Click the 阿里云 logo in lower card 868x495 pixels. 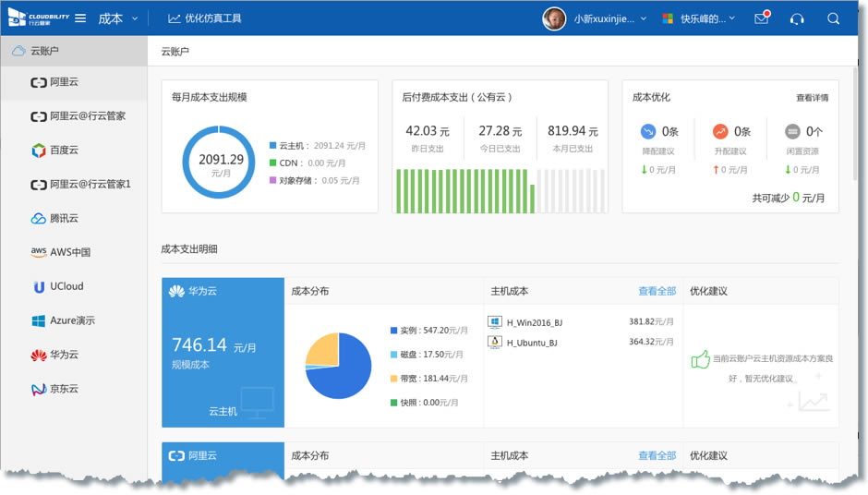(176, 455)
